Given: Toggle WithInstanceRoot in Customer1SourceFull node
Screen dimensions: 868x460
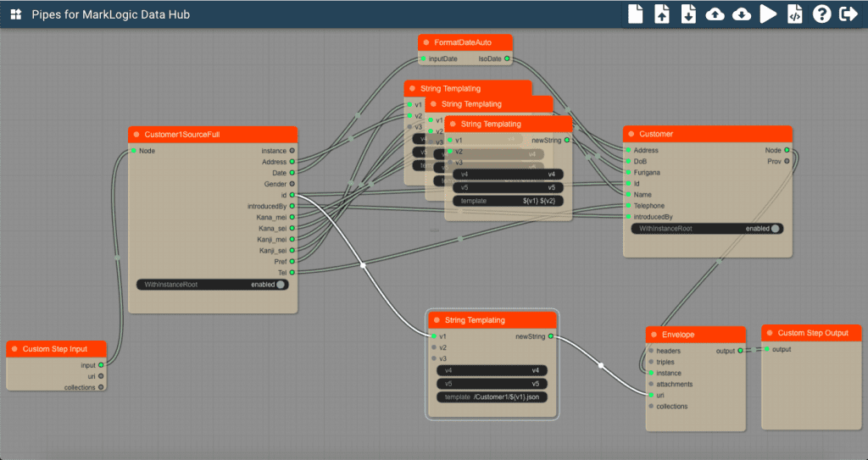Looking at the screenshot, I should point(281,285).
